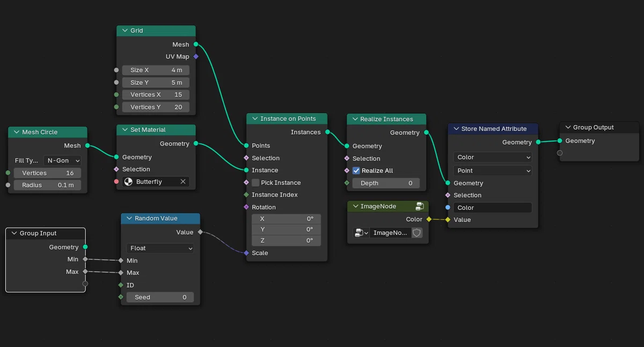Uncheck the Realize All checkbox
This screenshot has width=644, height=347.
point(356,171)
